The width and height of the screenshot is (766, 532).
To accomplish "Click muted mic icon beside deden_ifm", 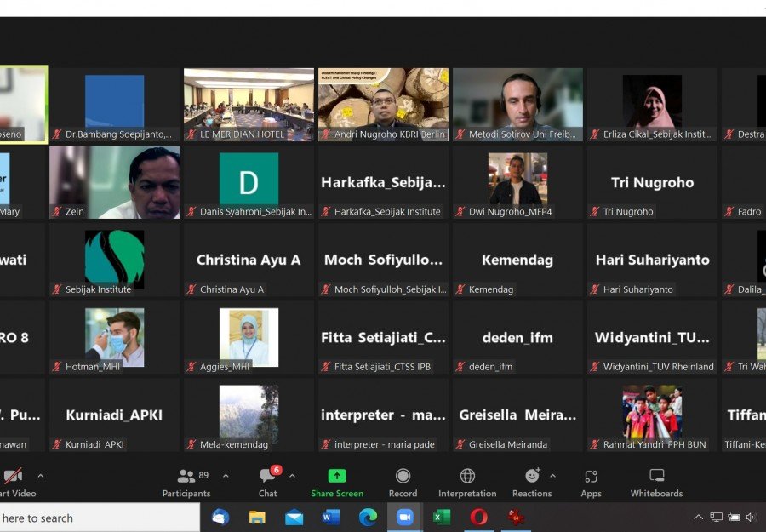I will pos(460,367).
